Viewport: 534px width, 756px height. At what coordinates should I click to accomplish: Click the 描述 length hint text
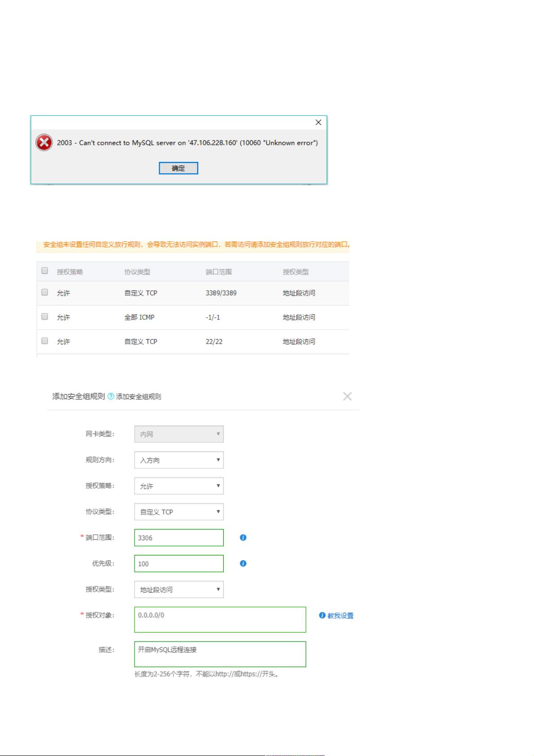(x=207, y=674)
